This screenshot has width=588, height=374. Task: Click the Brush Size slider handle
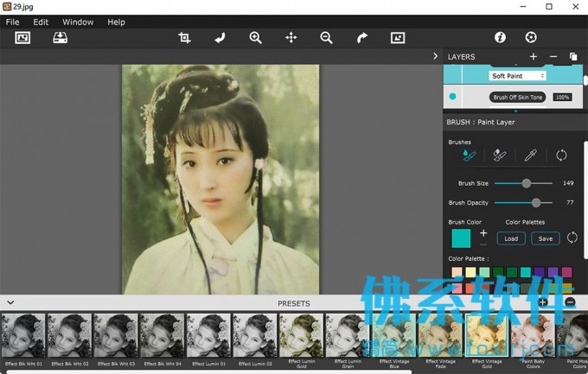526,183
